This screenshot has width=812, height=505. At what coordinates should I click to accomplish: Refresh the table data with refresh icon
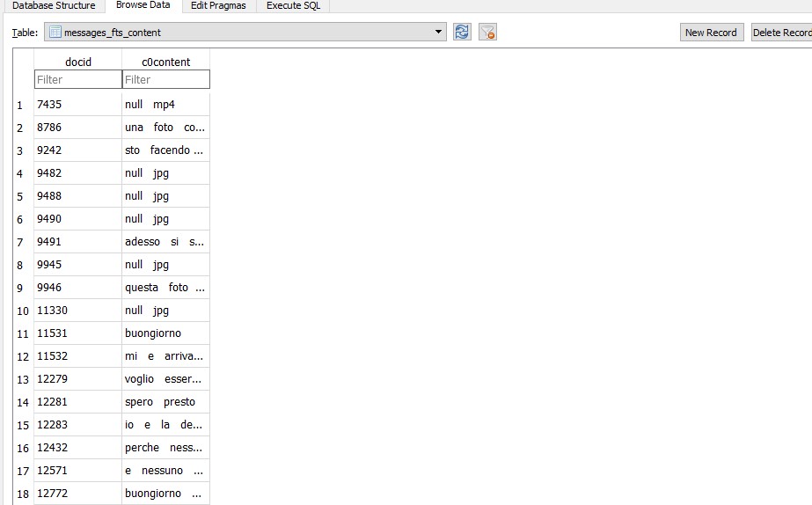click(462, 33)
